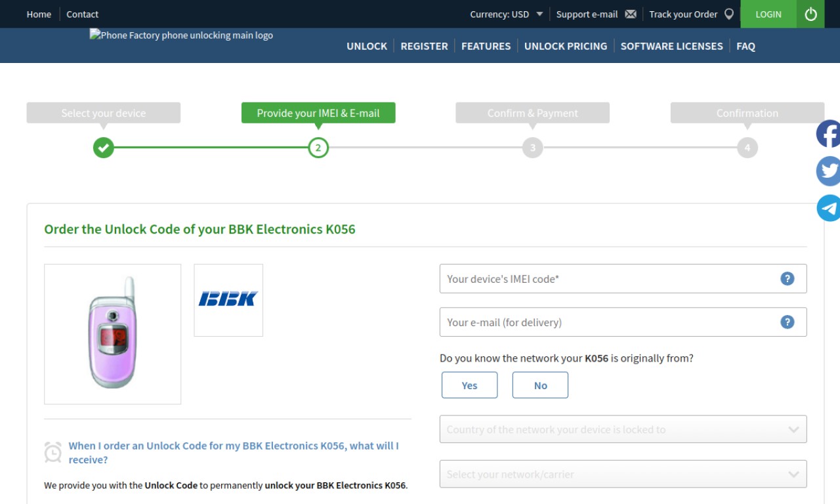
Task: Click the pink flip phone image
Action: tap(112, 334)
